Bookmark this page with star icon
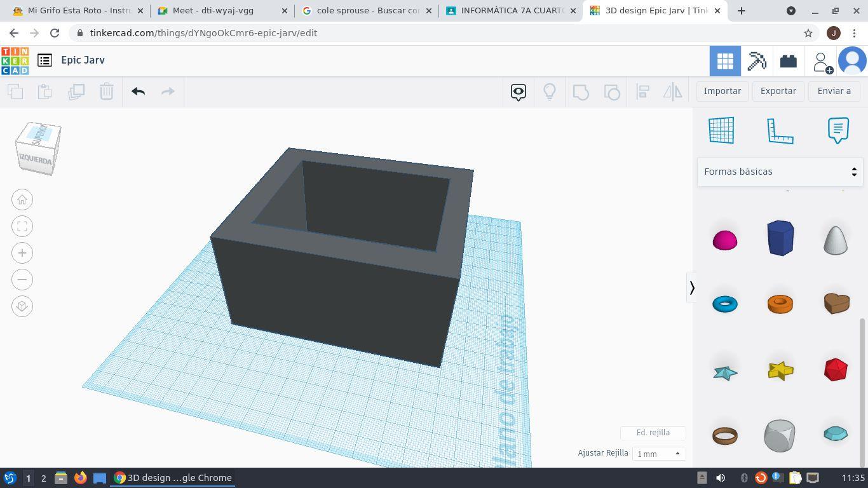Viewport: 868px width, 488px height. point(808,33)
